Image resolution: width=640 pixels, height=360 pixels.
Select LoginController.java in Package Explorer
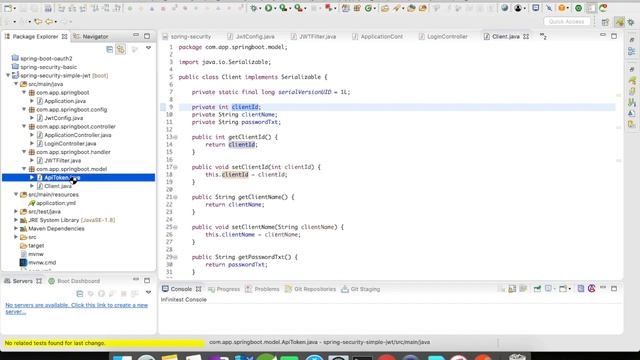pyautogui.click(x=70, y=143)
